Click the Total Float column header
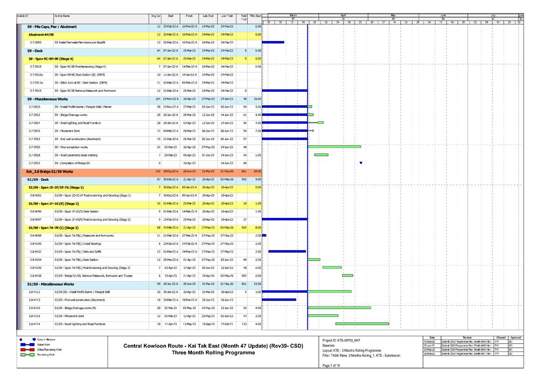Screen dimensions: 555x392 click(x=243, y=17)
